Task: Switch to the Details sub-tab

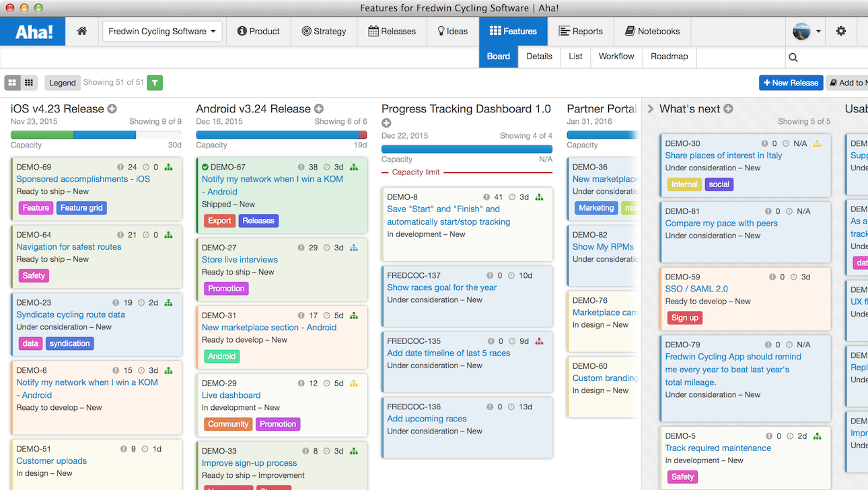Action: coord(539,57)
